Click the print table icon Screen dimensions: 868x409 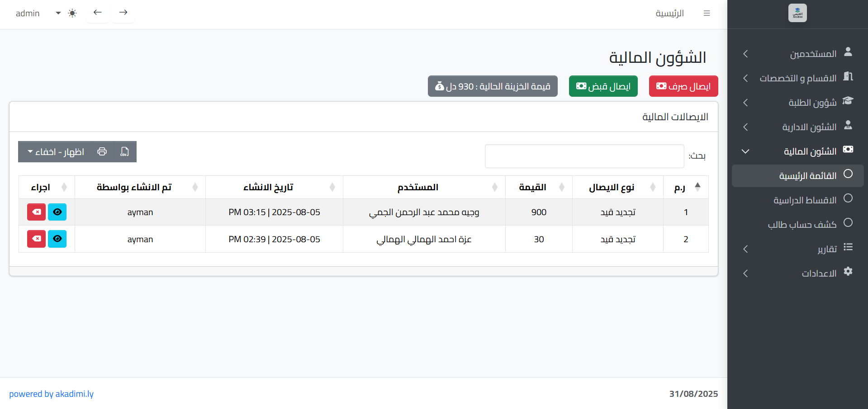point(102,152)
